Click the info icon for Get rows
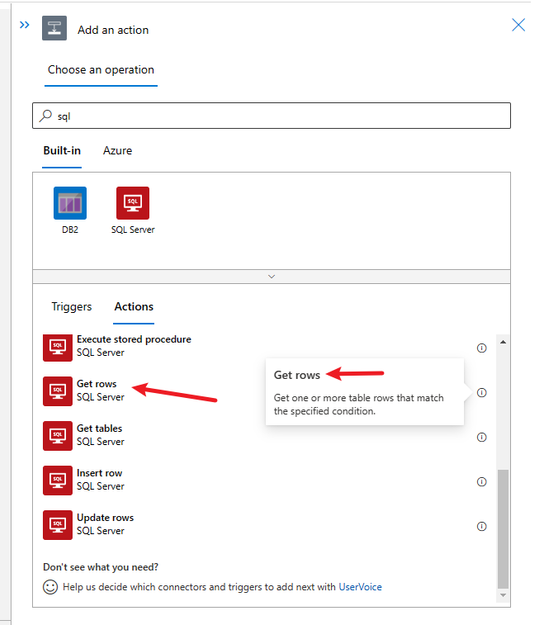Viewport: 539px width, 625px height. tap(482, 393)
